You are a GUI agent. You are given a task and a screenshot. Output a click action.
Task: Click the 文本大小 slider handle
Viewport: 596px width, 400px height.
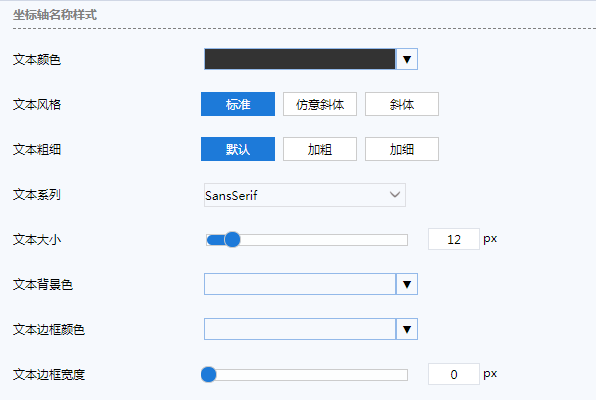232,240
